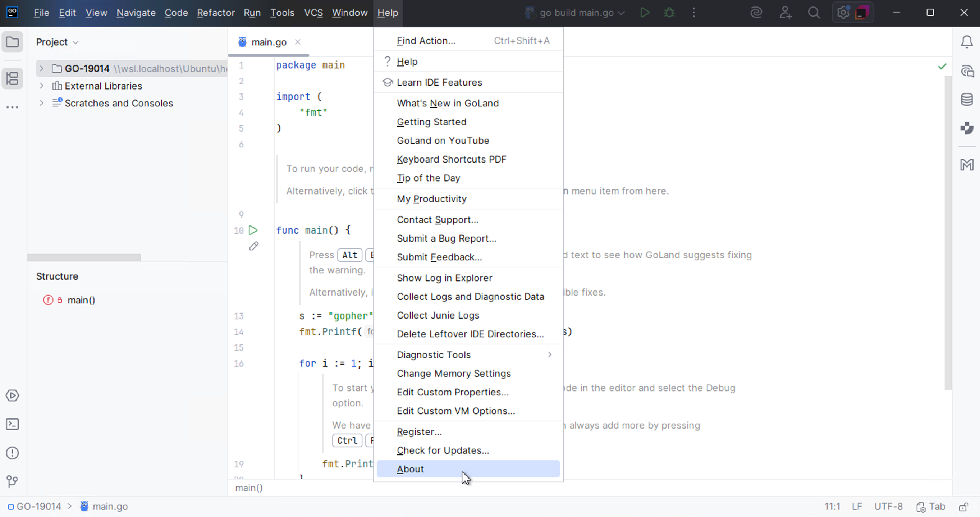Toggle the Structure tool window icon
Viewport: 980px width, 517px height.
(x=12, y=79)
